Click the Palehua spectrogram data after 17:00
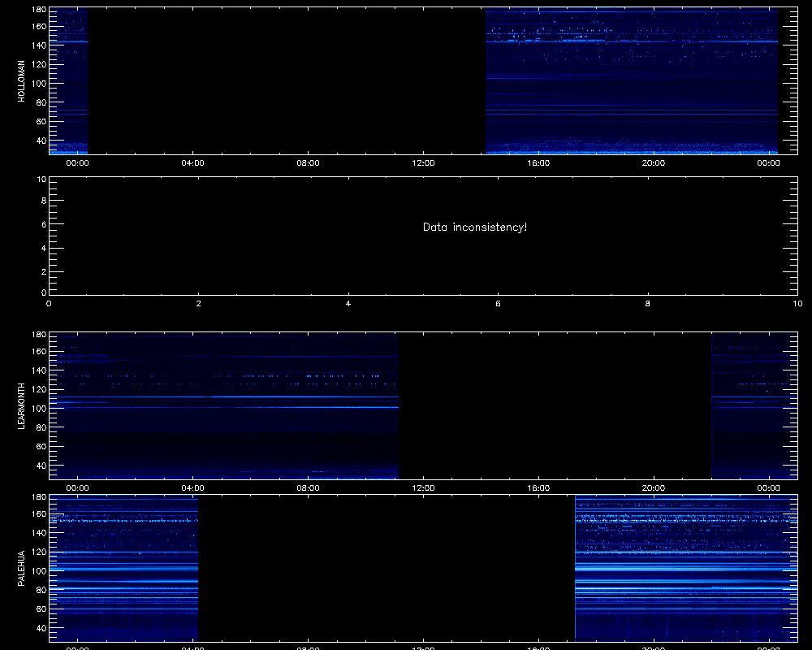This screenshot has width=812, height=650. [686, 569]
